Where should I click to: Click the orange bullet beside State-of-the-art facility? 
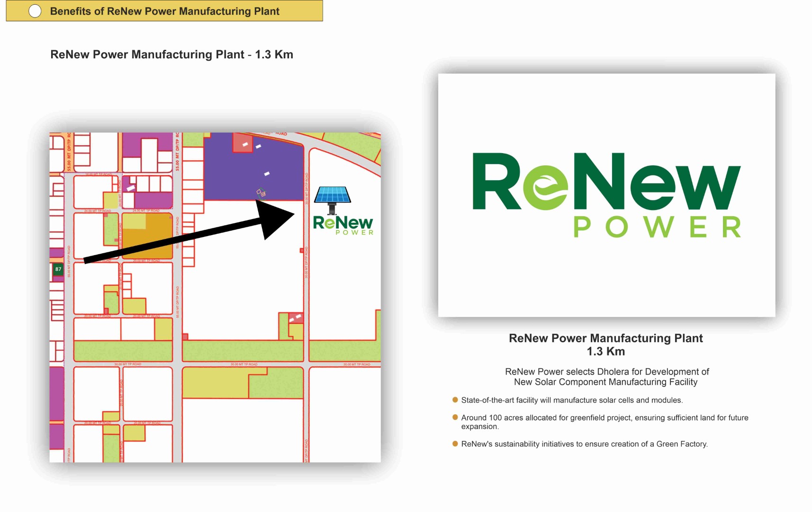[455, 400]
